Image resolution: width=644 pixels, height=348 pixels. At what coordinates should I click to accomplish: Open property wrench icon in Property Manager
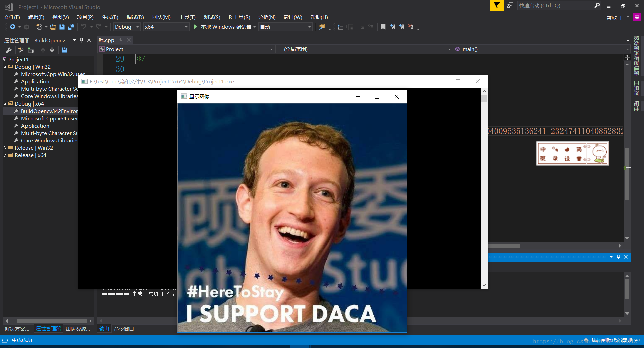(x=9, y=50)
